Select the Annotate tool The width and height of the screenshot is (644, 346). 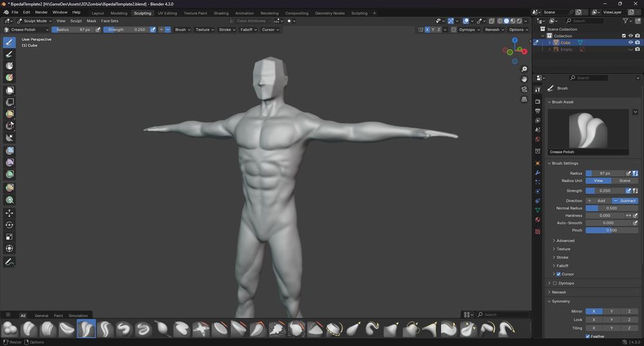[x=10, y=262]
